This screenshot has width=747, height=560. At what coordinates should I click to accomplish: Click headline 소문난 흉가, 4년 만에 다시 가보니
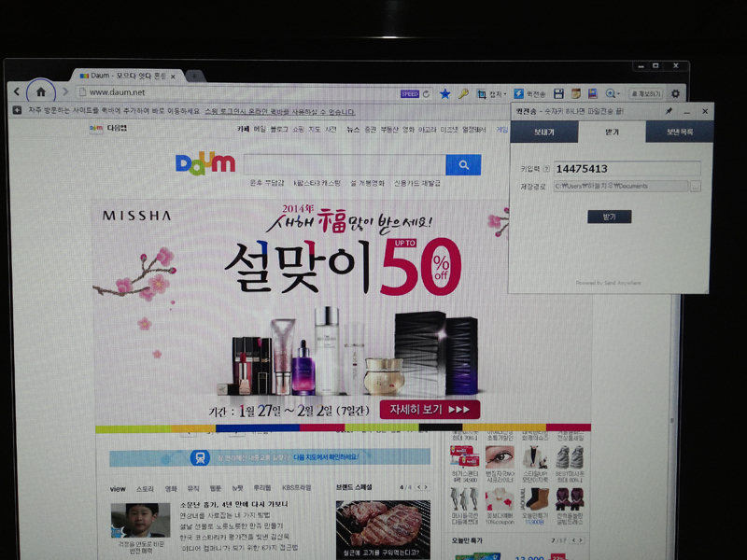pos(234,504)
